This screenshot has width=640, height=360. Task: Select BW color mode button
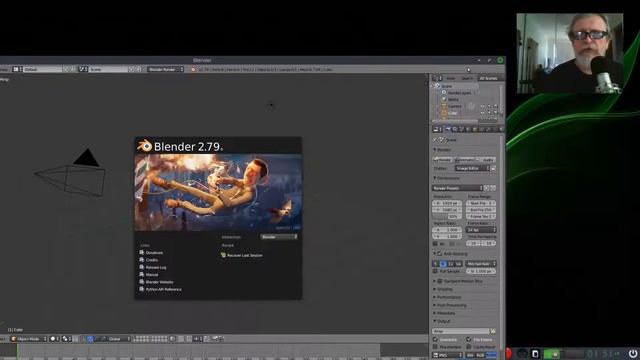[x=470, y=355]
